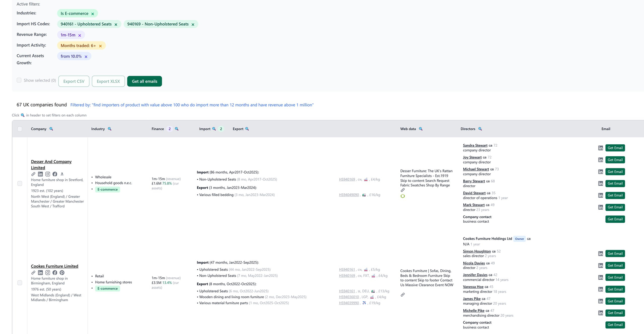Open the Cookes Furniture Limited company link
Viewport: 644px width, 334px height.
[x=54, y=266]
